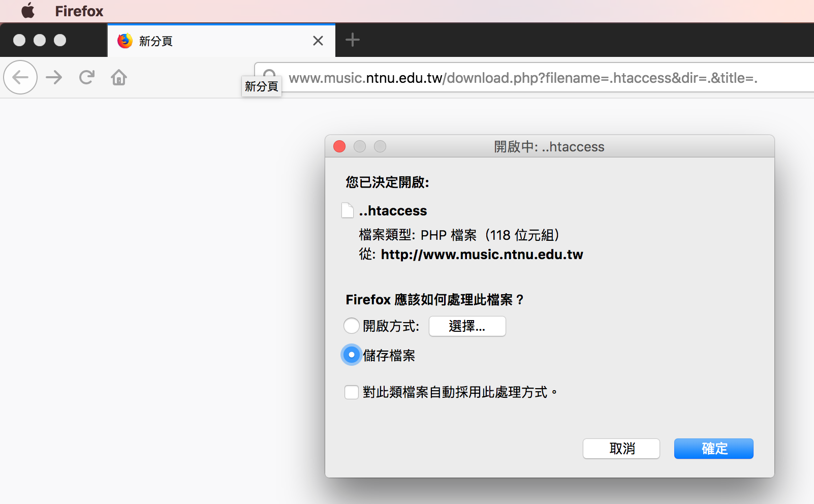This screenshot has width=814, height=504.
Task: Click the Firefox 應該如何處理此檔案？ heading
Action: (x=435, y=300)
